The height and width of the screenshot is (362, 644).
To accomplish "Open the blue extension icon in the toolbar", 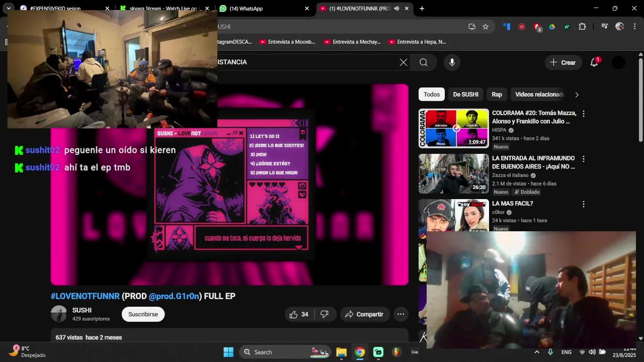I will click(x=507, y=27).
